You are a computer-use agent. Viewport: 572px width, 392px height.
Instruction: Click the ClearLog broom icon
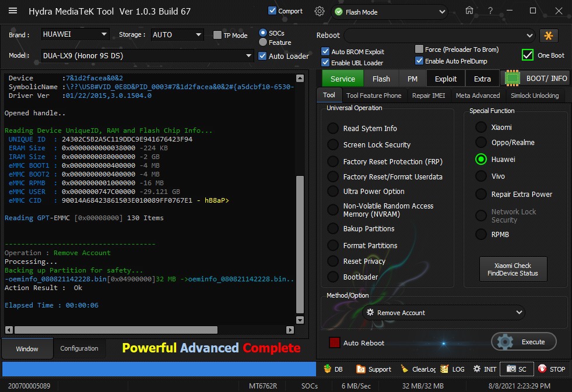click(x=405, y=369)
